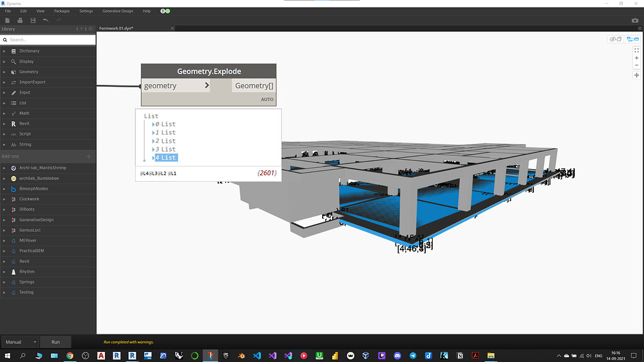The image size is (644, 362).
Task: Open the Generative Design menu
Action: (118, 11)
